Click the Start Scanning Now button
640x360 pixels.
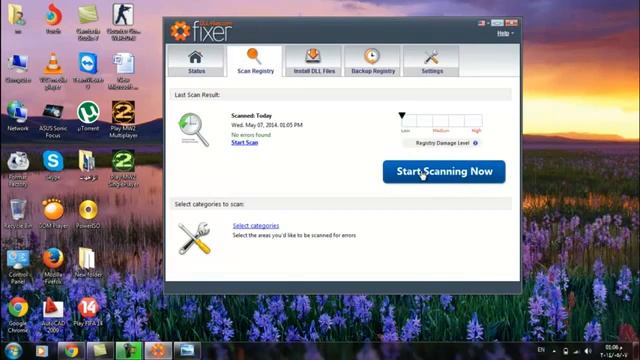click(x=444, y=172)
